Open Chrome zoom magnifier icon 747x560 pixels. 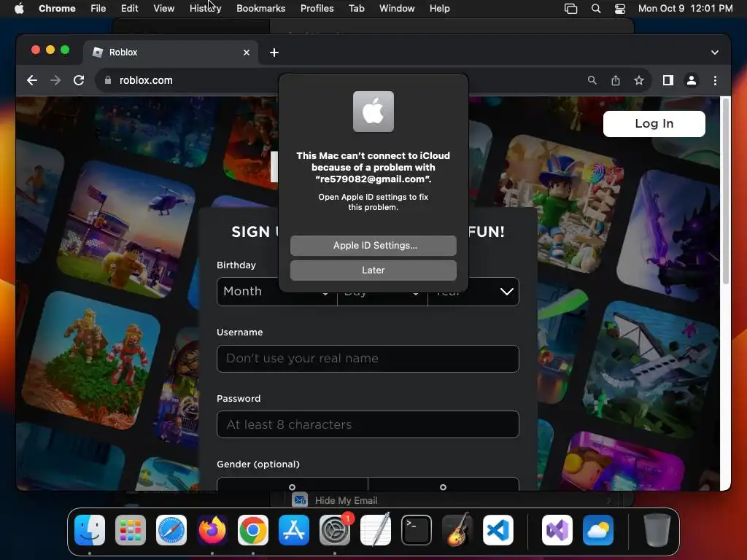[x=592, y=80]
